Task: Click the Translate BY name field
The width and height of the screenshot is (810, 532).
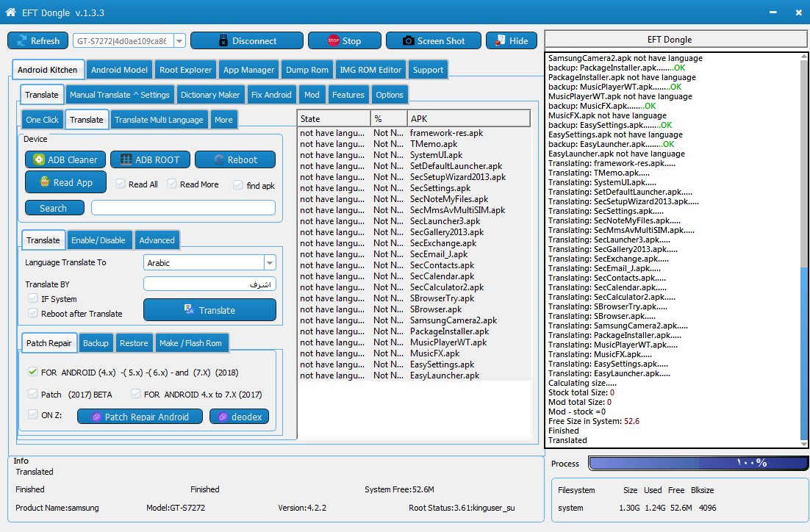Action: click(x=209, y=284)
